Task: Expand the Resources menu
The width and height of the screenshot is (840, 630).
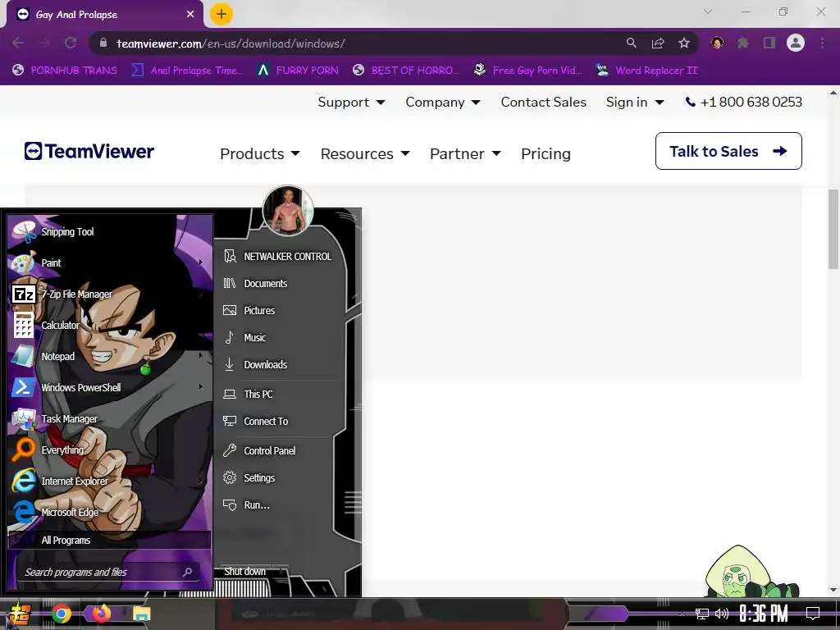Action: (365, 153)
